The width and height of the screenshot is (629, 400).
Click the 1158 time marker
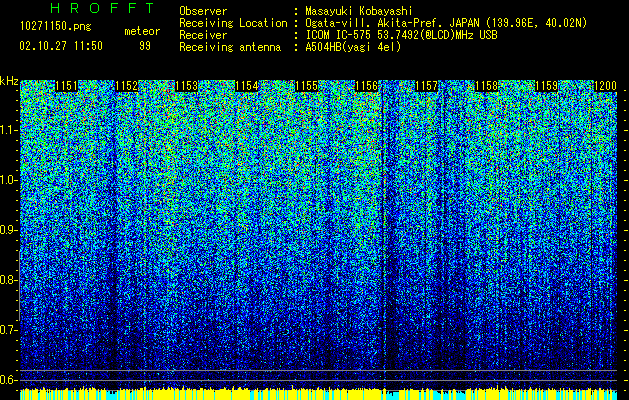coord(487,86)
